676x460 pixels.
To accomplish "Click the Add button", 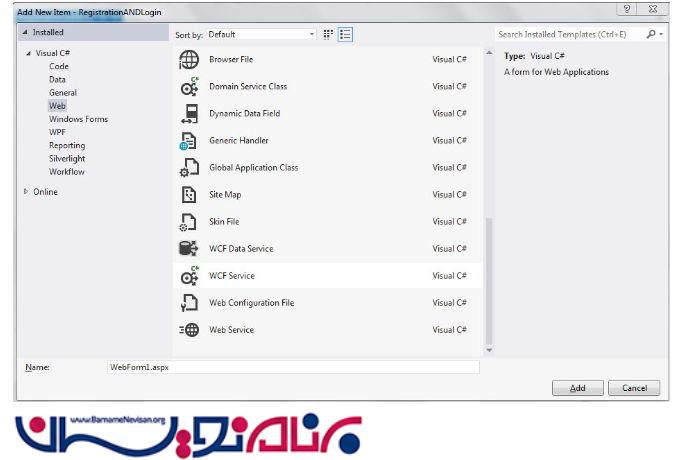I will point(578,388).
